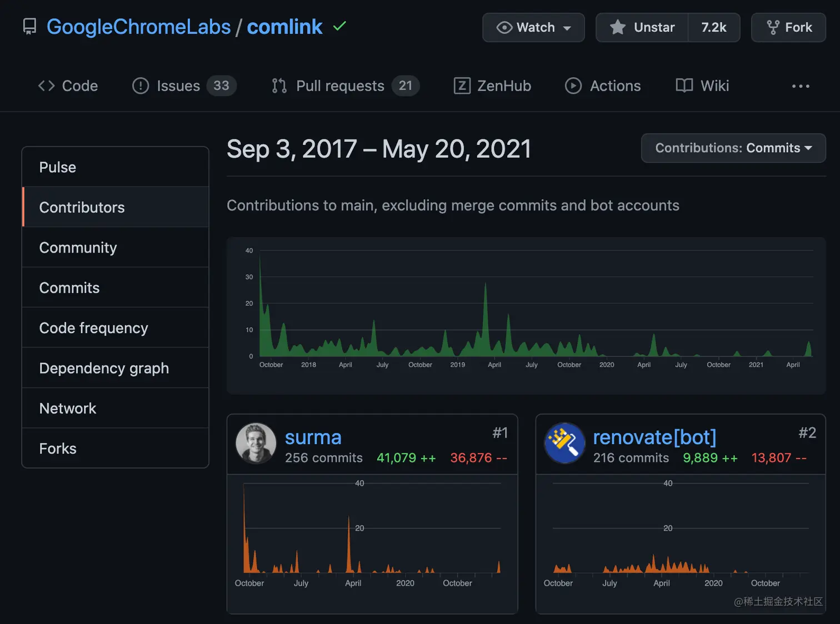This screenshot has width=840, height=624.
Task: Open the surma profile link
Action: (x=313, y=437)
